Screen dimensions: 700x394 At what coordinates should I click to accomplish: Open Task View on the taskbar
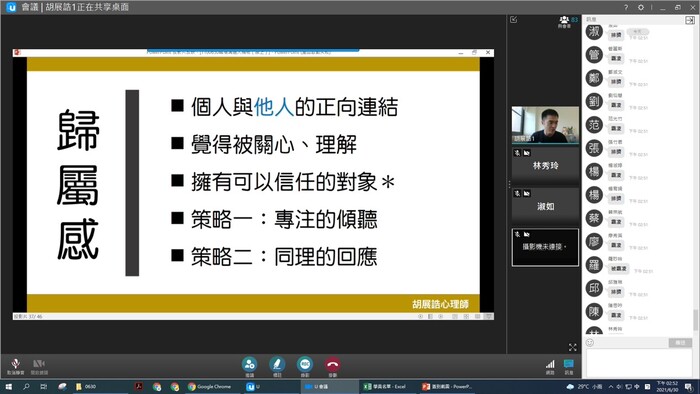[43, 386]
